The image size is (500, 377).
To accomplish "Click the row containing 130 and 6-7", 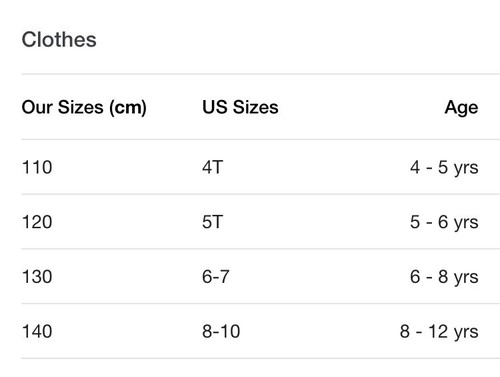I will [260, 276].
